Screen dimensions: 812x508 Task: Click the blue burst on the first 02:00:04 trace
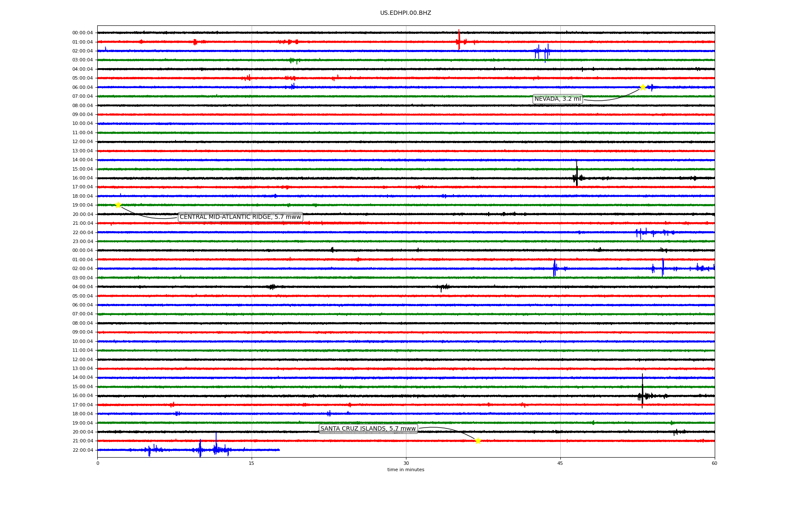coord(542,52)
